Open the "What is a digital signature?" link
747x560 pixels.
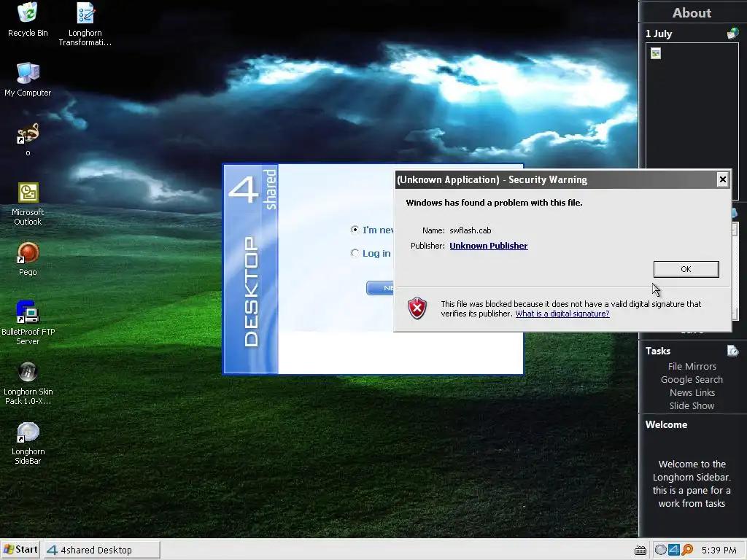pos(562,314)
